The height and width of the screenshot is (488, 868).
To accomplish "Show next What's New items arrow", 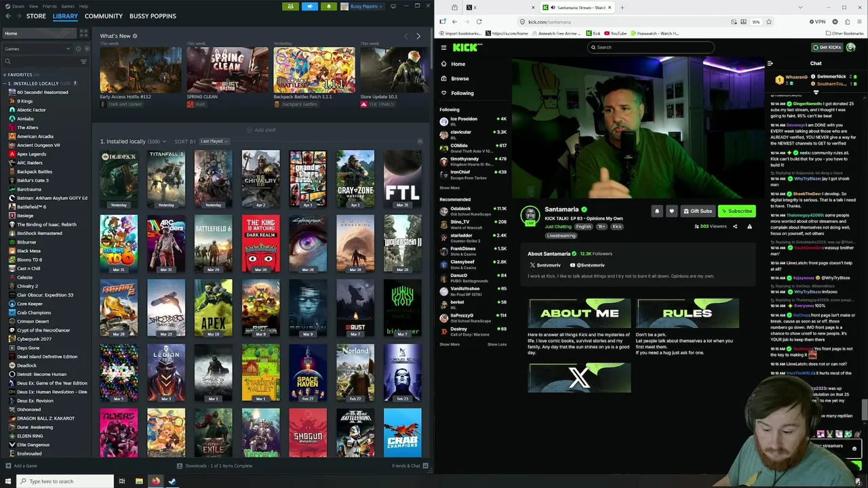I will tap(418, 36).
